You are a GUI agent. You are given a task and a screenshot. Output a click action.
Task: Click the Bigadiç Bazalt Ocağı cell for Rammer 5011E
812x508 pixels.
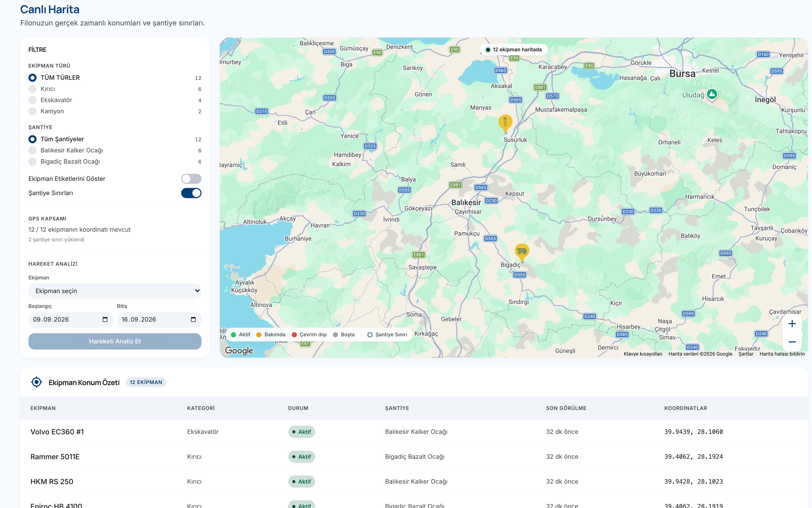pyautogui.click(x=415, y=457)
